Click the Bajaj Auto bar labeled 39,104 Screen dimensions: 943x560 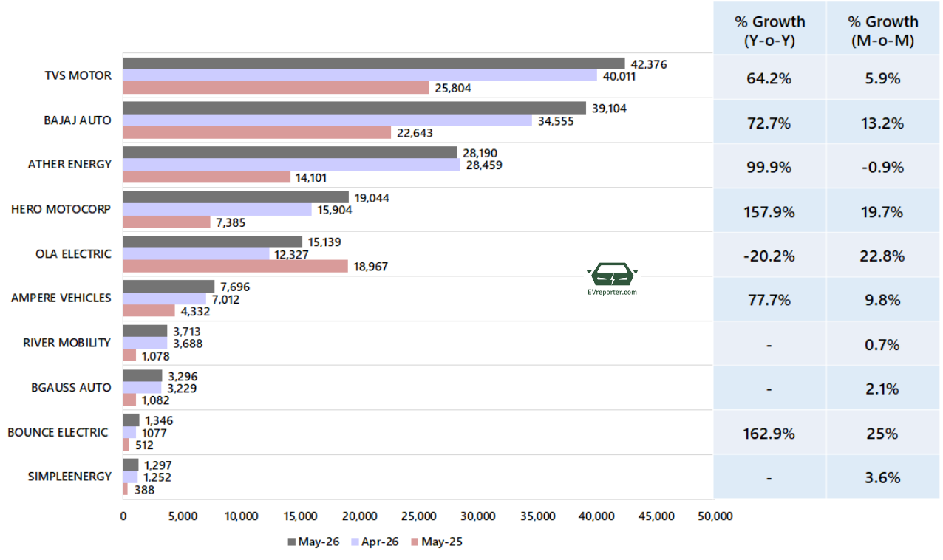(355, 108)
